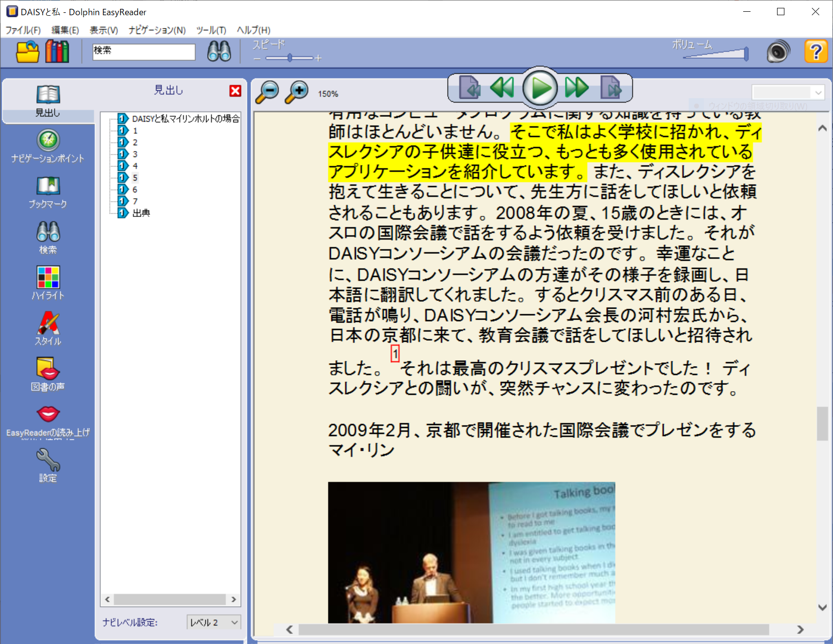Select heading 6 in the tree
Image resolution: width=833 pixels, height=644 pixels.
[135, 189]
